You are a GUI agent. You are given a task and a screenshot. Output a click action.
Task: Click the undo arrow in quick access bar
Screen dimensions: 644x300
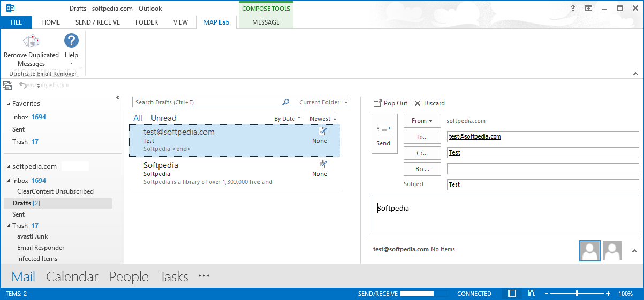tap(23, 85)
